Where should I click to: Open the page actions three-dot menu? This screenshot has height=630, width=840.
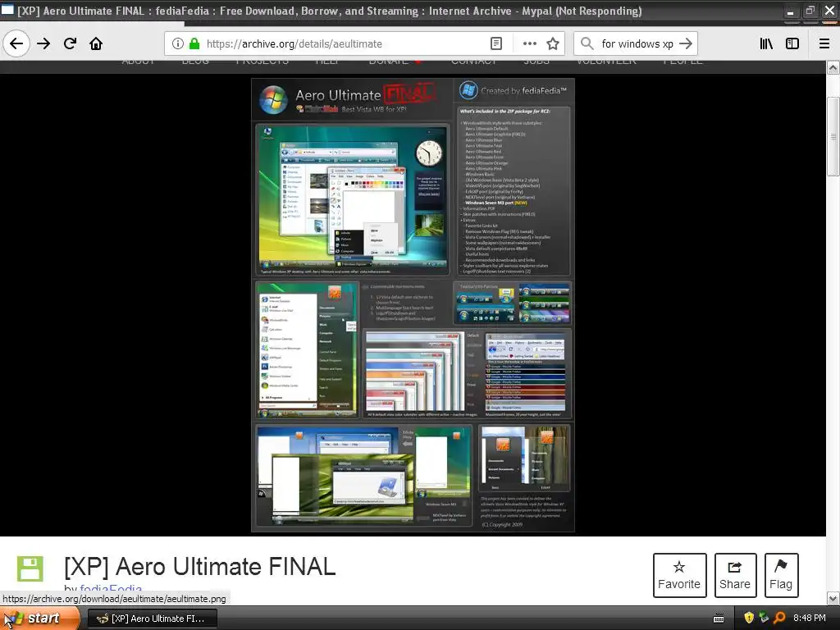[529, 43]
